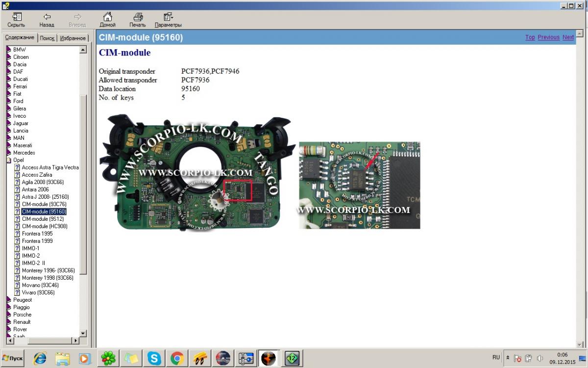Click the book icon beside Citroen

pos(9,57)
